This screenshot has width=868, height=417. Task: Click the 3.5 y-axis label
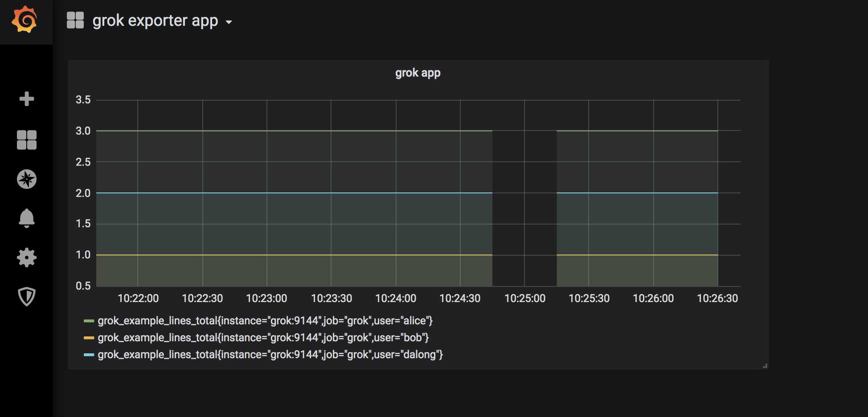pos(83,100)
